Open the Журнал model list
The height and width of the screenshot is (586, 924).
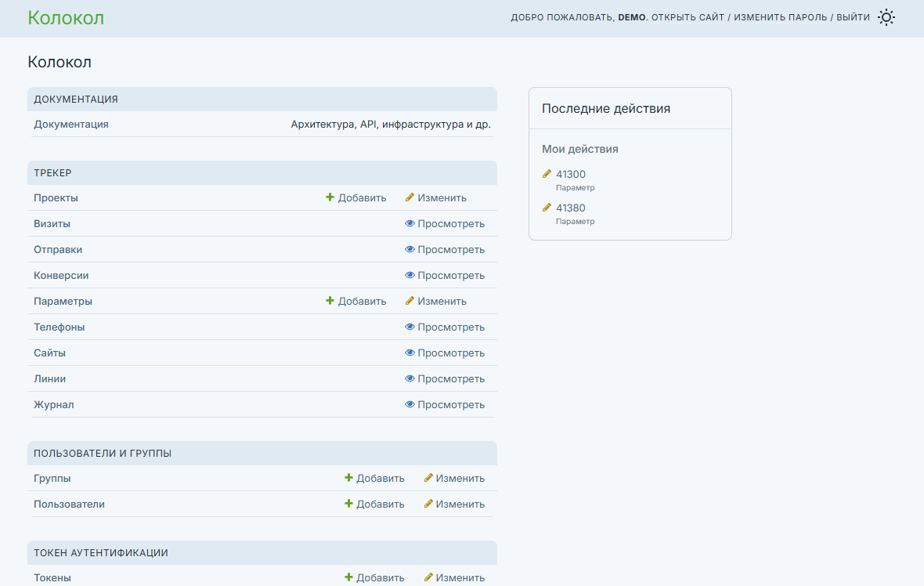pos(53,405)
